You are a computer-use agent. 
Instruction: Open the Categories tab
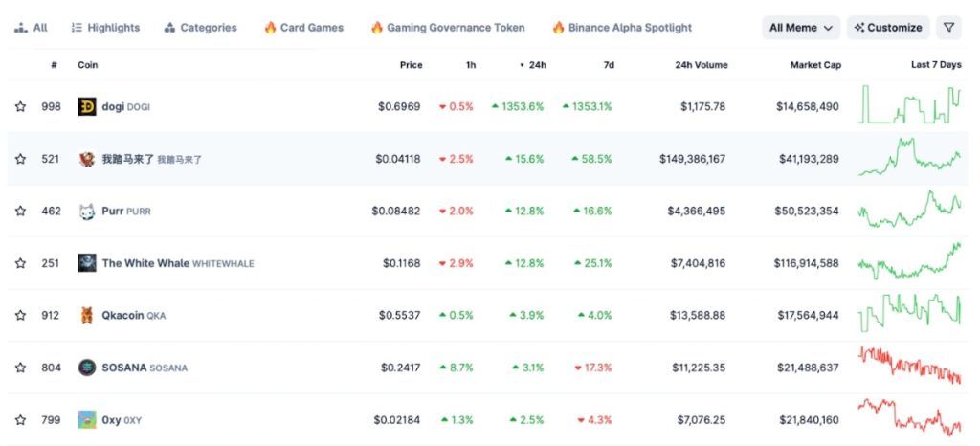point(200,28)
